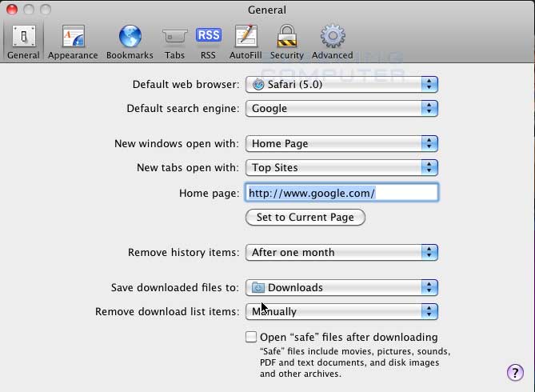The height and width of the screenshot is (392, 535).
Task: Open the Default web browser dropdown
Action: [341, 84]
